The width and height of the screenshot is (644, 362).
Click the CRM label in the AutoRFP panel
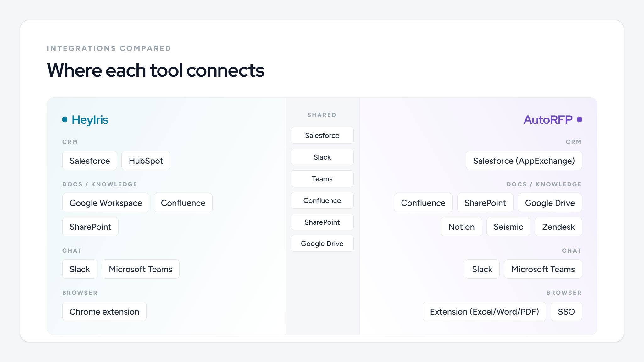tap(574, 142)
